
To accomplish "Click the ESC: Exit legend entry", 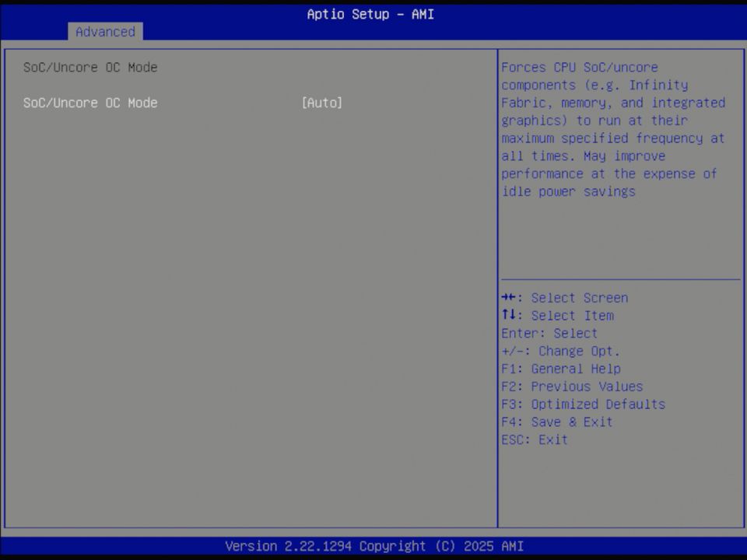I will 534,439.
